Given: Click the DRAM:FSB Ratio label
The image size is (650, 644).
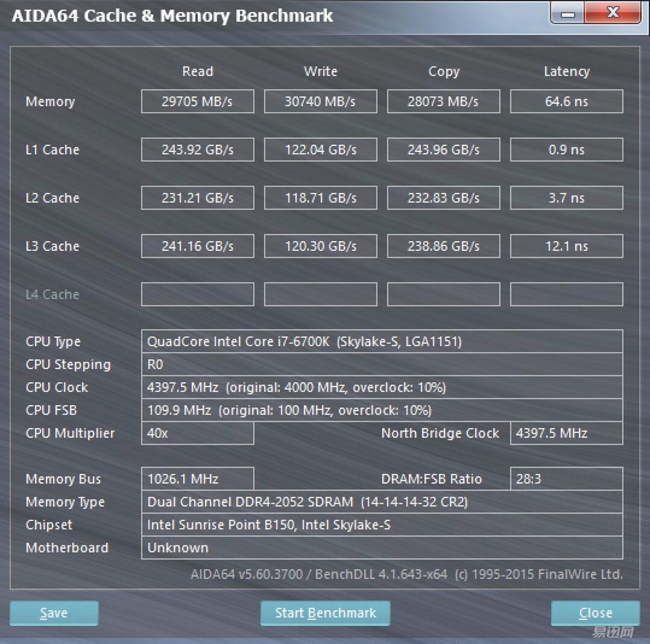Looking at the screenshot, I should pos(432,479).
